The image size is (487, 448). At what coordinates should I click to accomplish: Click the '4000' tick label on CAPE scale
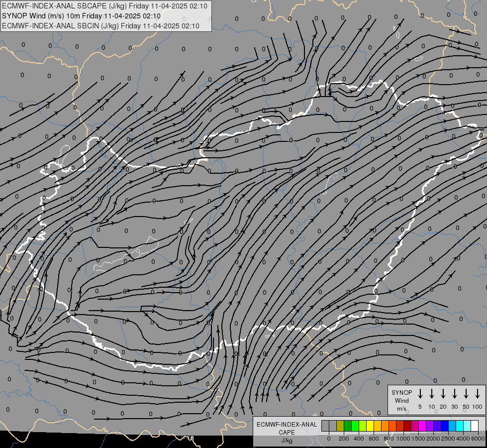pos(463,439)
